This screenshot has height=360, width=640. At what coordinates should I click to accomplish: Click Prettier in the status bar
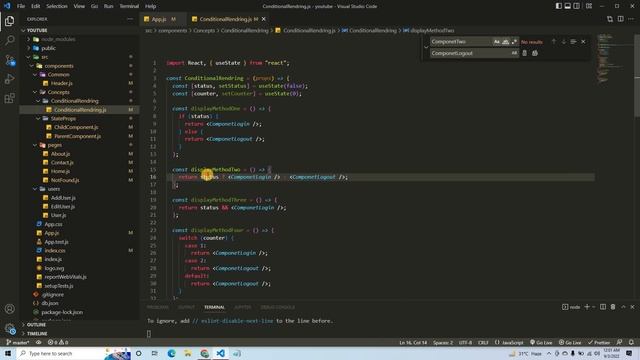[599, 342]
